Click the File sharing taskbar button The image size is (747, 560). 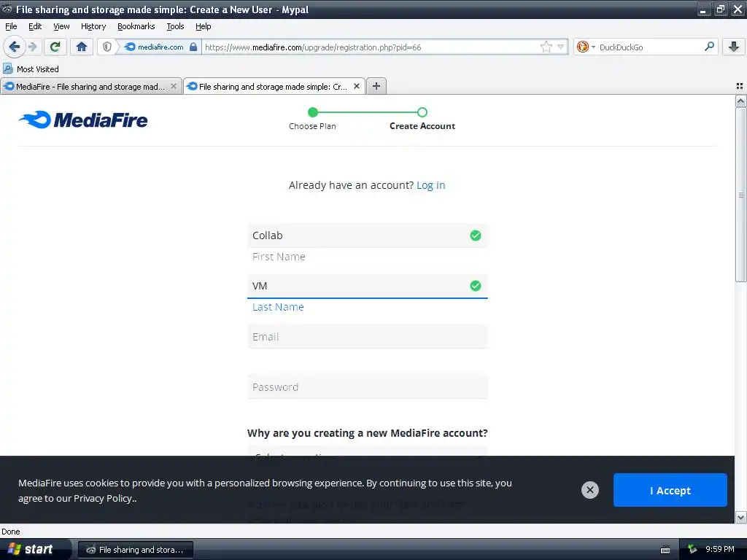pyautogui.click(x=135, y=550)
